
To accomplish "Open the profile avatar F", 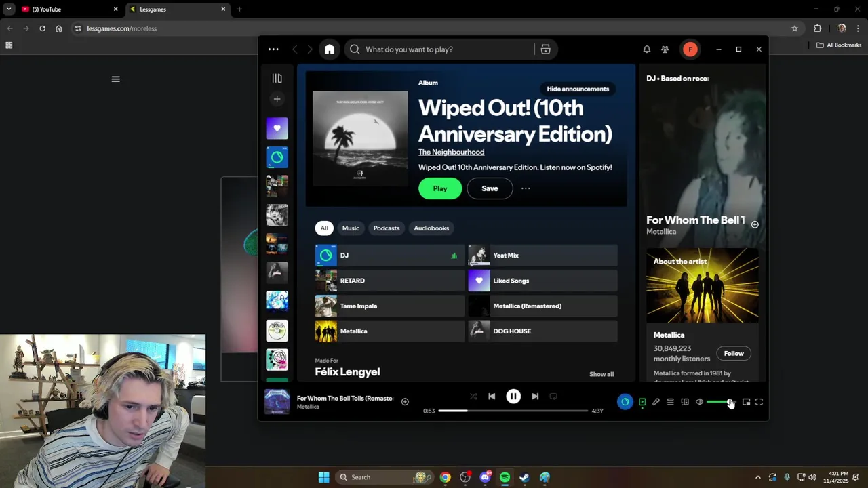I will tap(690, 49).
